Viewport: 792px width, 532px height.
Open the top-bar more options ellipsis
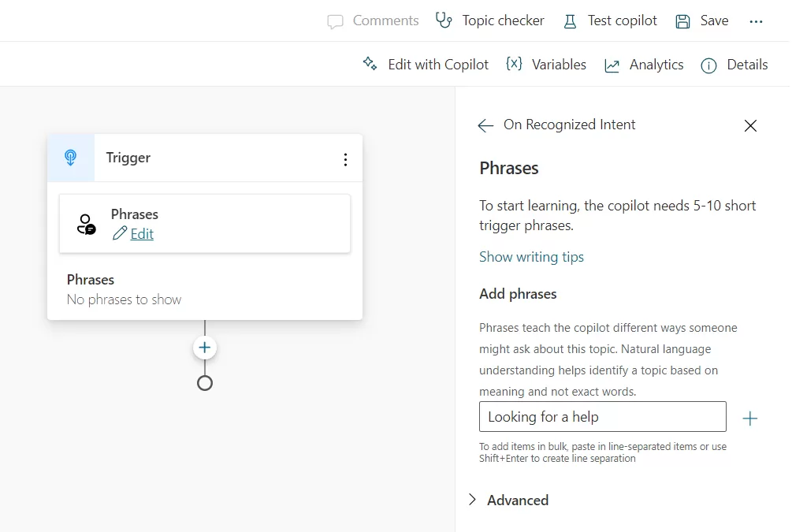757,21
